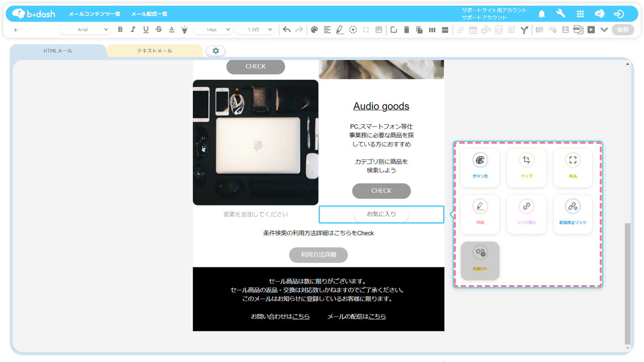Open the wrench settings icon
644x362 pixels.
[560, 14]
